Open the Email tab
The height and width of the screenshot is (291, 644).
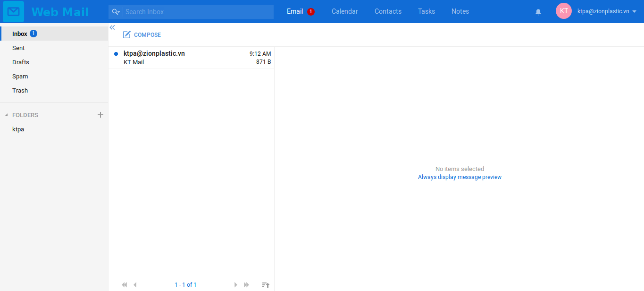[295, 11]
